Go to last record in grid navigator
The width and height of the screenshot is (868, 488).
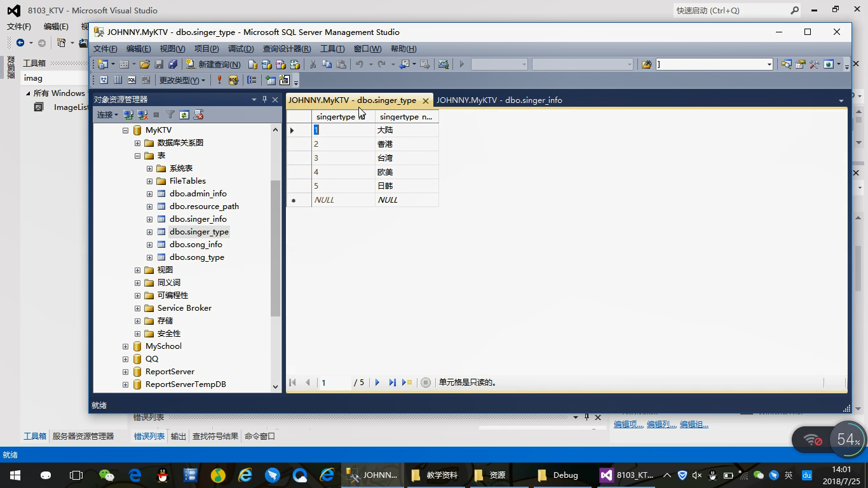(392, 383)
